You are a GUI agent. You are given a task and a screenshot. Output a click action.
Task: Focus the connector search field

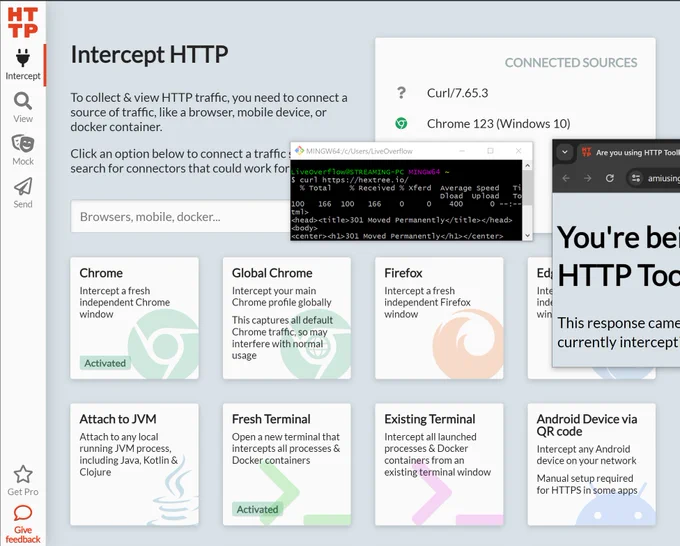click(180, 216)
